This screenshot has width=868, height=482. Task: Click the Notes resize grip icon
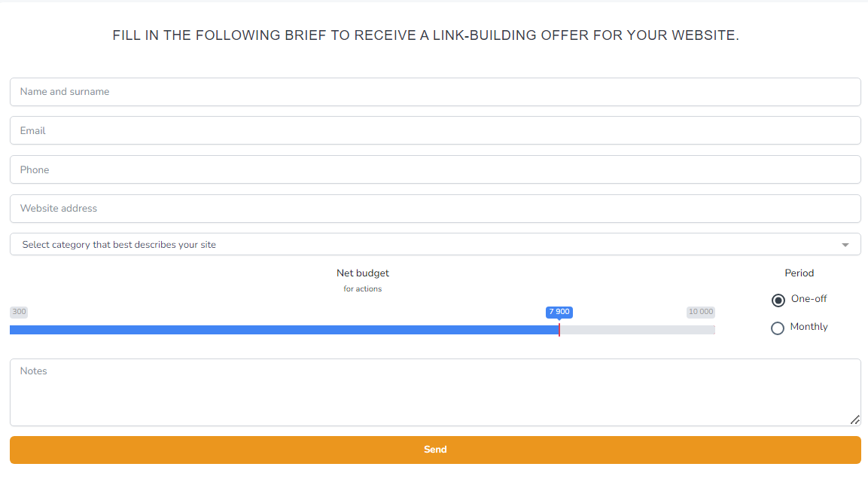coord(855,420)
